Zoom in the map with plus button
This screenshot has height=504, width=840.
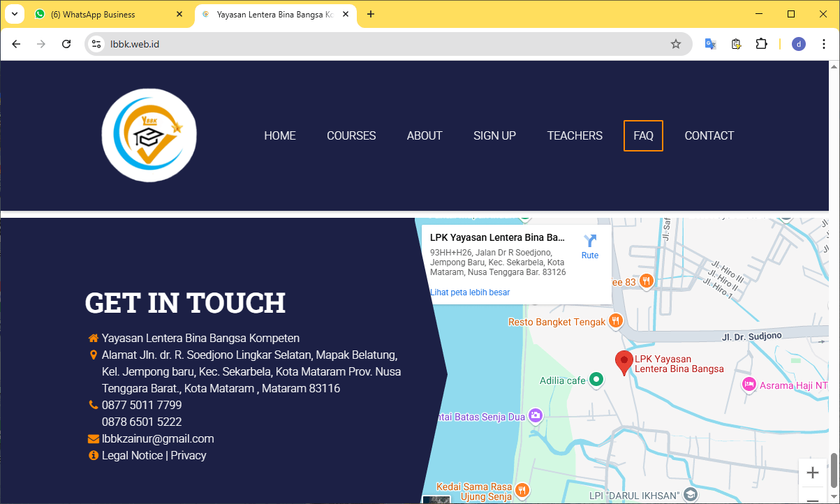(x=812, y=473)
